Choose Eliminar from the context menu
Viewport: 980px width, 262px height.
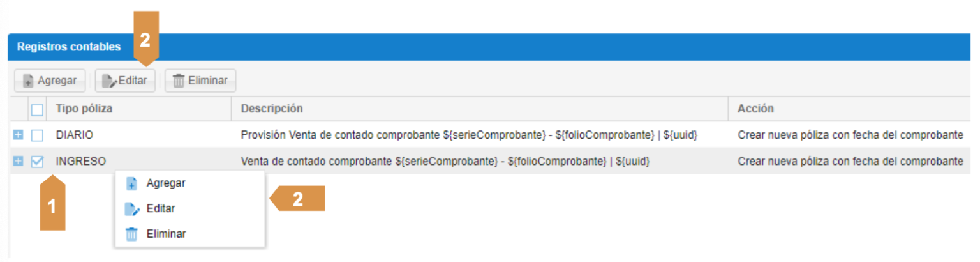(x=166, y=235)
